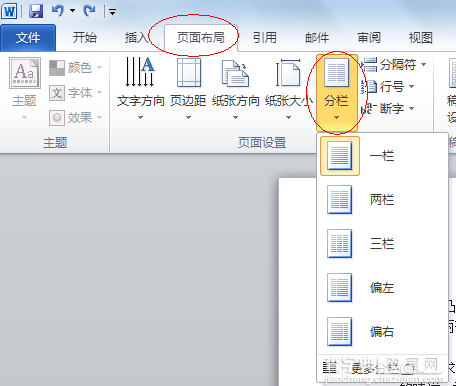Open the 断字 hyphenation menu
This screenshot has width=456, height=386.
388,109
